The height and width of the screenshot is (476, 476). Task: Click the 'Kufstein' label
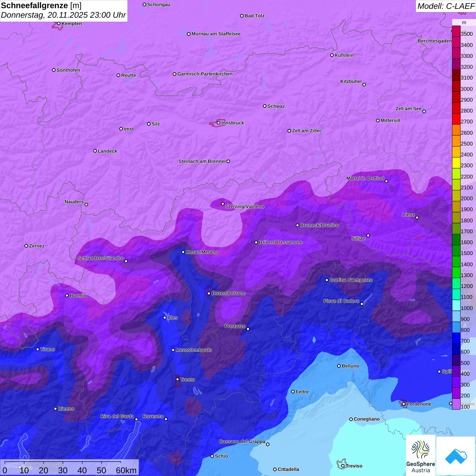pos(344,55)
